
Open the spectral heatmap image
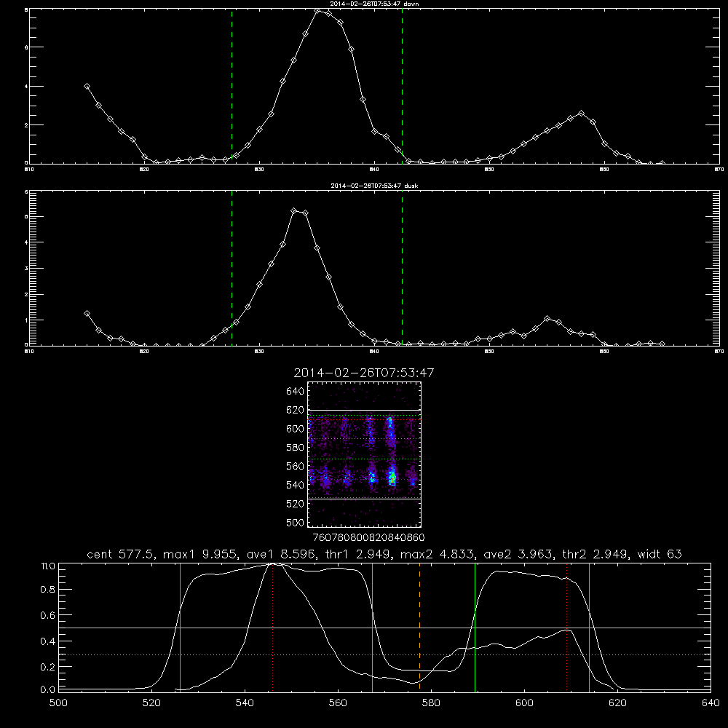(365, 454)
